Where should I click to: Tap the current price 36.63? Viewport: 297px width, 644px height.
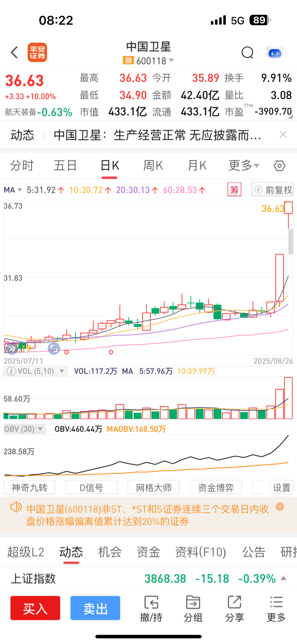[24, 81]
